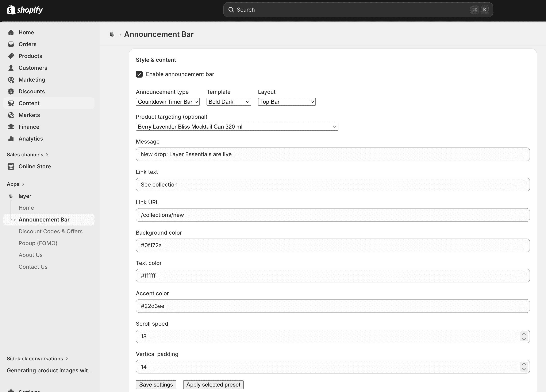Click the Marketing megaphone icon
The height and width of the screenshot is (392, 546).
[x=11, y=79]
